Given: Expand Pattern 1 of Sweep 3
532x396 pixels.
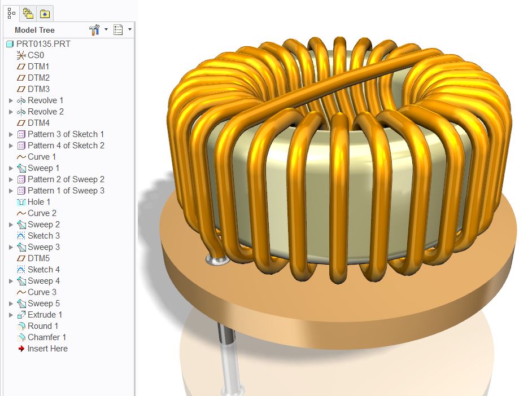Looking at the screenshot, I should [x=11, y=191].
